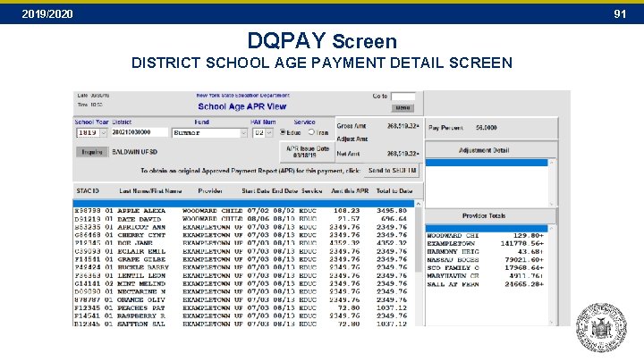
Task: Select the APRICOT ANN payment row
Action: tap(241, 227)
